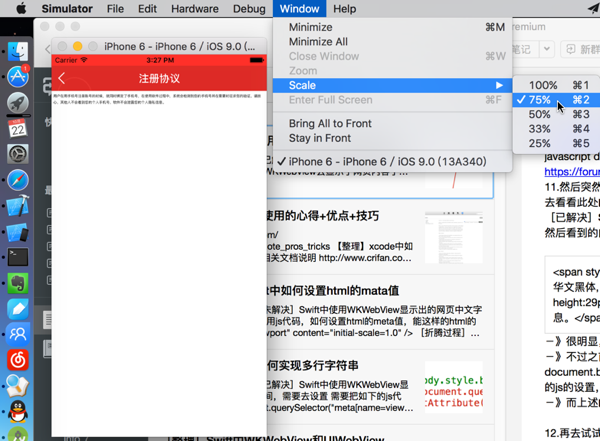Open Terminal icon in Dock
600x441 pixels.
(x=18, y=257)
